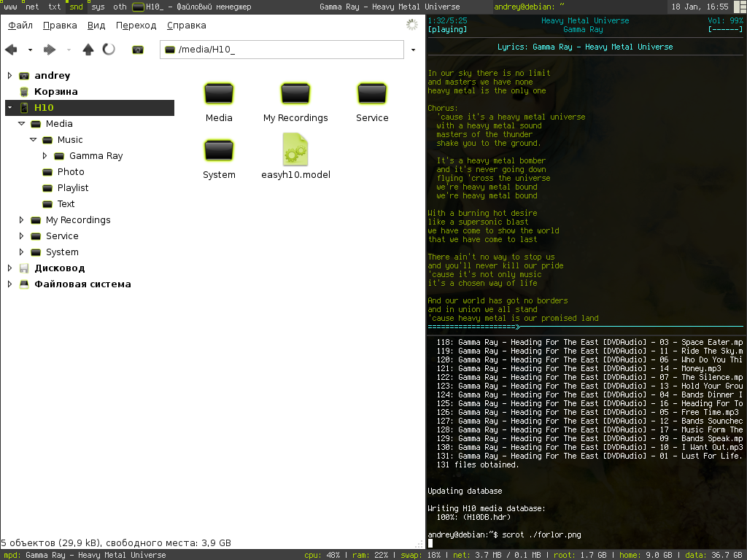Go to the home folder icon

138,50
